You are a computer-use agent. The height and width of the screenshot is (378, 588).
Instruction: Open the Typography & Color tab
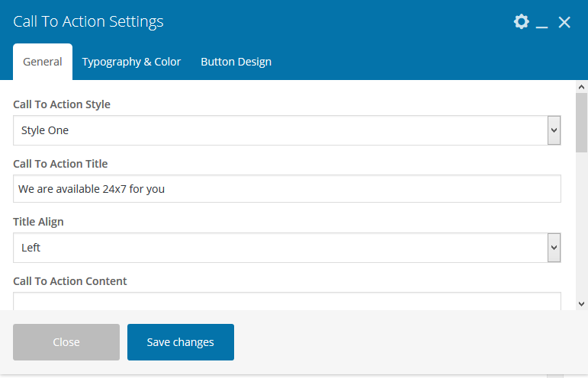(131, 62)
